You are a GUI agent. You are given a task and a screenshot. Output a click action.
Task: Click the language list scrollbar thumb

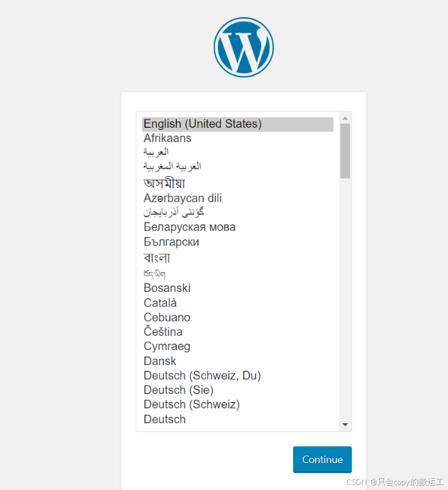coord(345,151)
